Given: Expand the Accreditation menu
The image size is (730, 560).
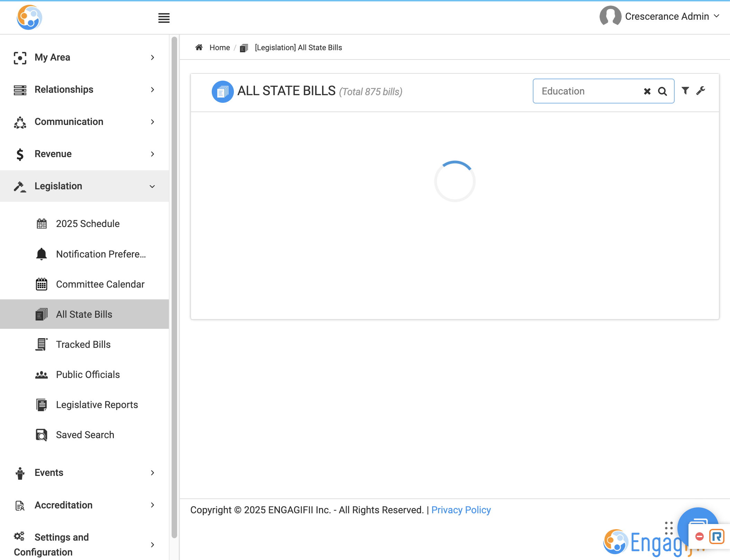Looking at the screenshot, I should point(84,505).
